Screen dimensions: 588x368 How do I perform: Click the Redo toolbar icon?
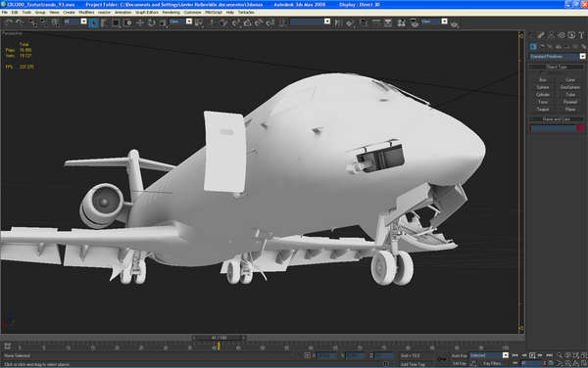coord(20,23)
